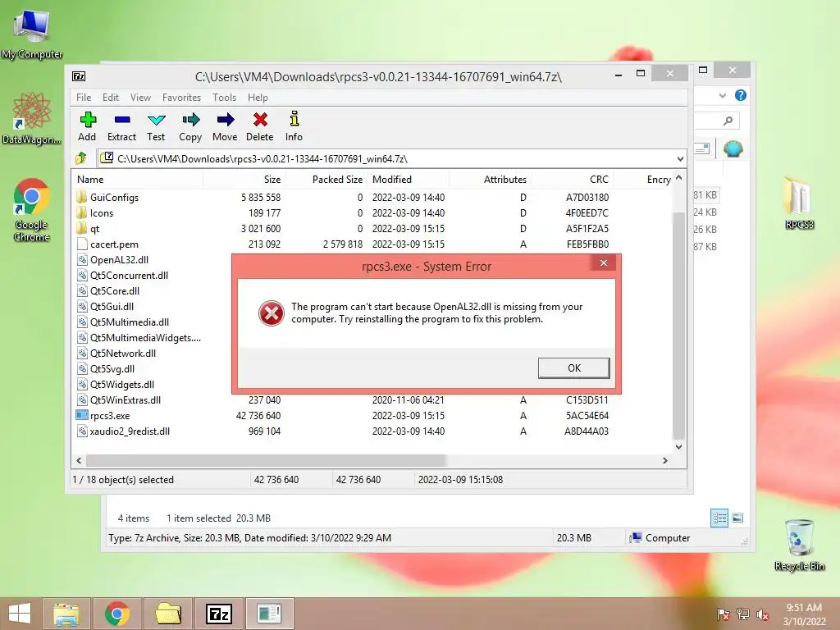
Task: Sort by the CRC column header
Action: tap(572, 180)
